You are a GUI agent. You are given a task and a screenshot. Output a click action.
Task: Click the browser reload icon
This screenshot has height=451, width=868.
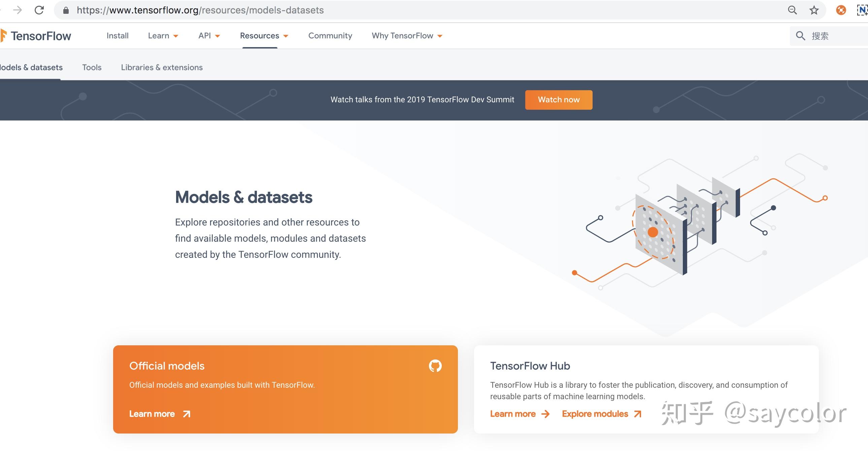[x=39, y=10]
